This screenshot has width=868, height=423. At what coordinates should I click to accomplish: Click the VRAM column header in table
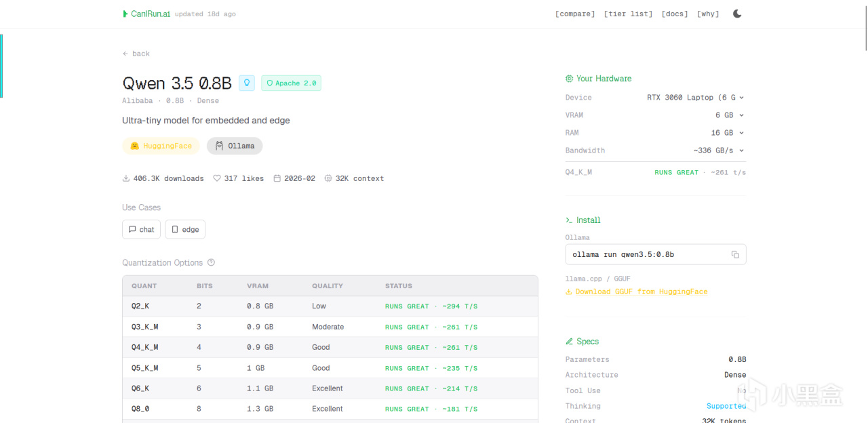(257, 286)
